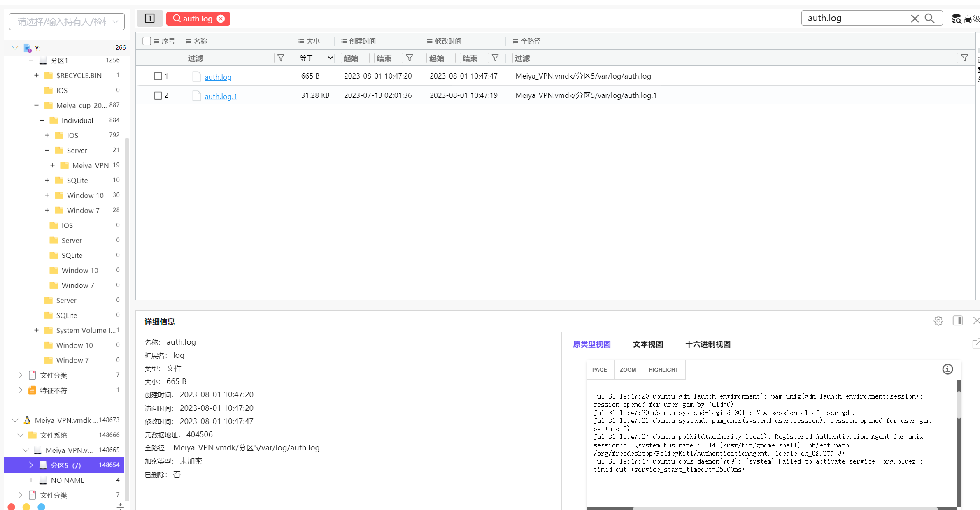Click the search magnifier icon

point(929,18)
